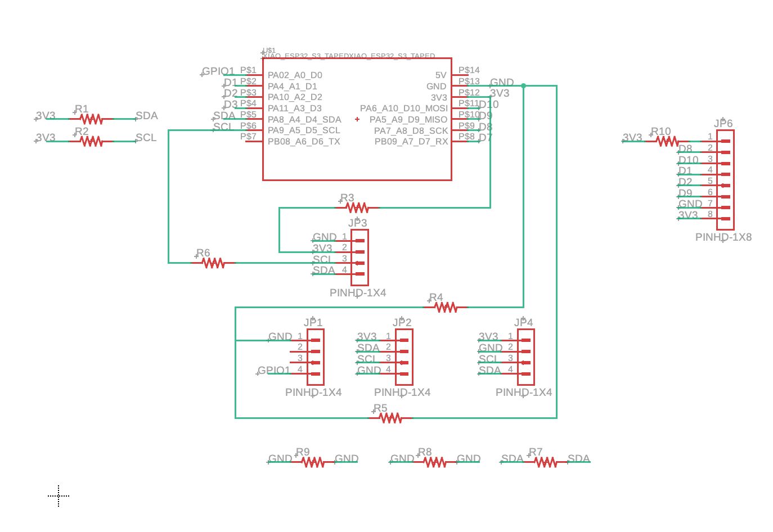Screen dimensions: 773x532
Task: Click resistor R10 beside the JP6 header
Action: (667, 141)
